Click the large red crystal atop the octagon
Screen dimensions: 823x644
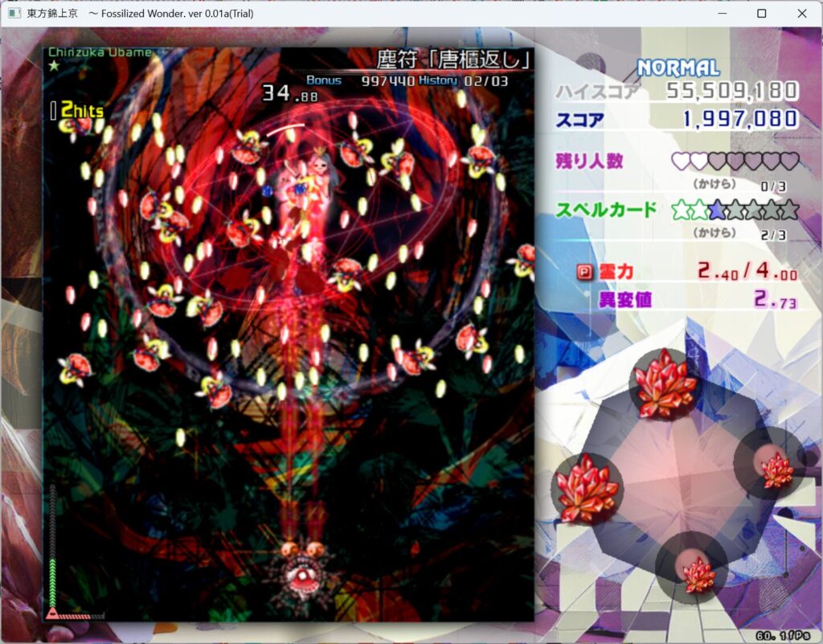click(x=665, y=384)
